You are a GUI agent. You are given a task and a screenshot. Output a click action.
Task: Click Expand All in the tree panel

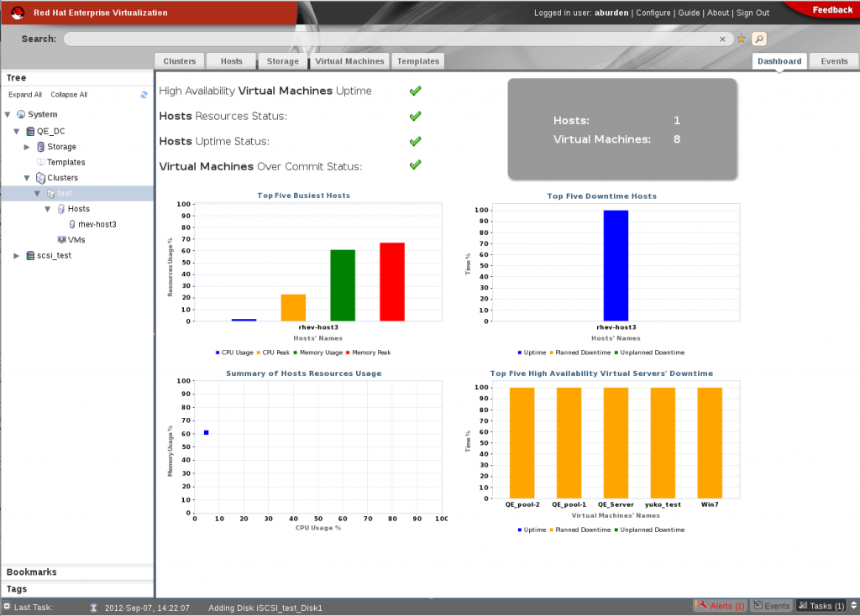pos(25,95)
